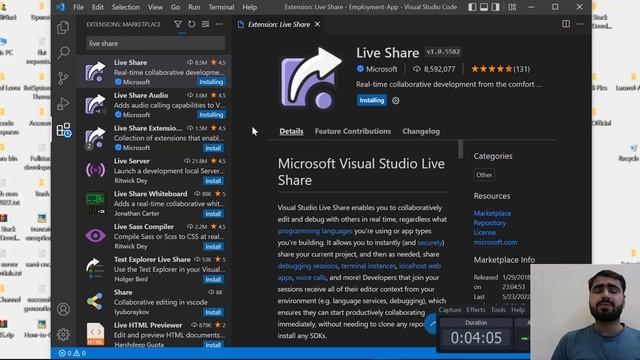Viewport: 640px width, 360px height.
Task: Open the microsoft.com resource link
Action: coord(495,242)
